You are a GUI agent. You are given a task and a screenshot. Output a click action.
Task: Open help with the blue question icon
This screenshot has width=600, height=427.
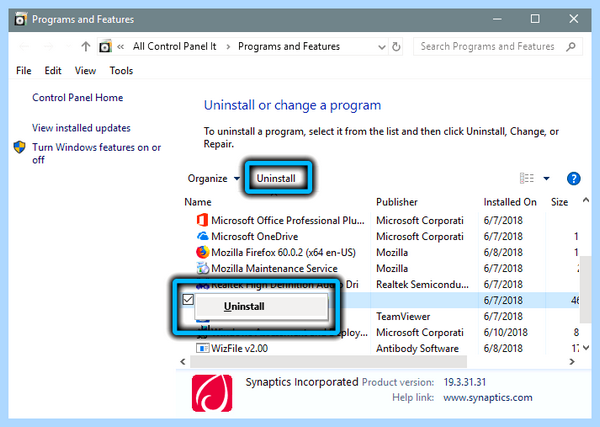point(573,178)
